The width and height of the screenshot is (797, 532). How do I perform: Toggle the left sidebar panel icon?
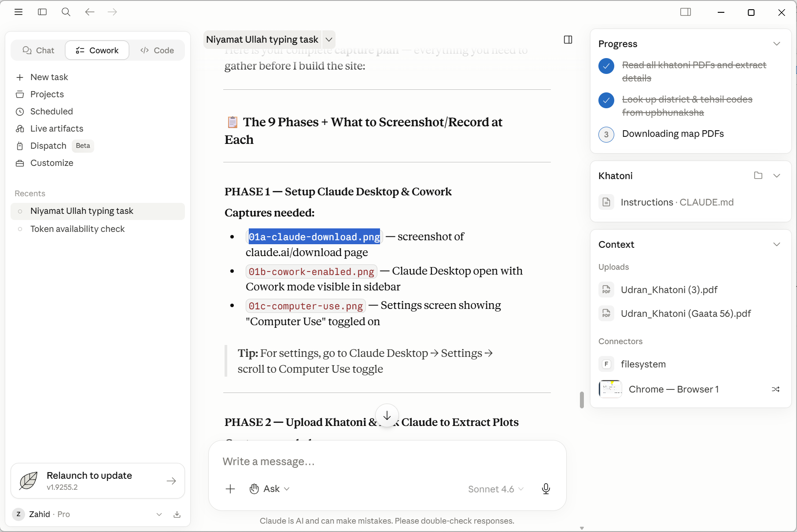coord(42,12)
